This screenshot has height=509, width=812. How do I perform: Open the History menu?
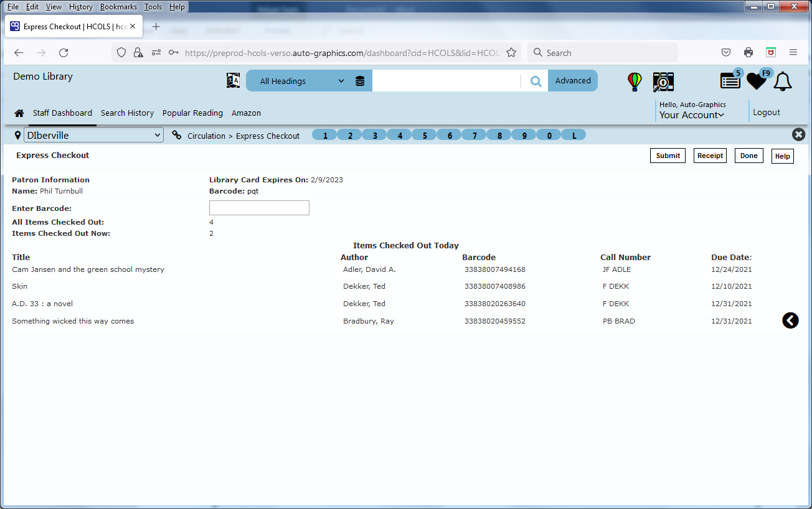click(x=81, y=7)
